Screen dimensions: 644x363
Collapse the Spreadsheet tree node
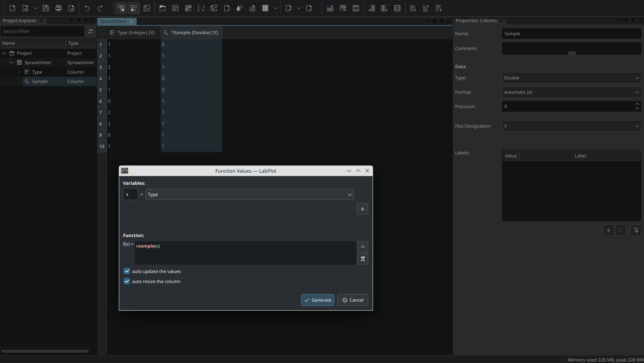click(11, 62)
